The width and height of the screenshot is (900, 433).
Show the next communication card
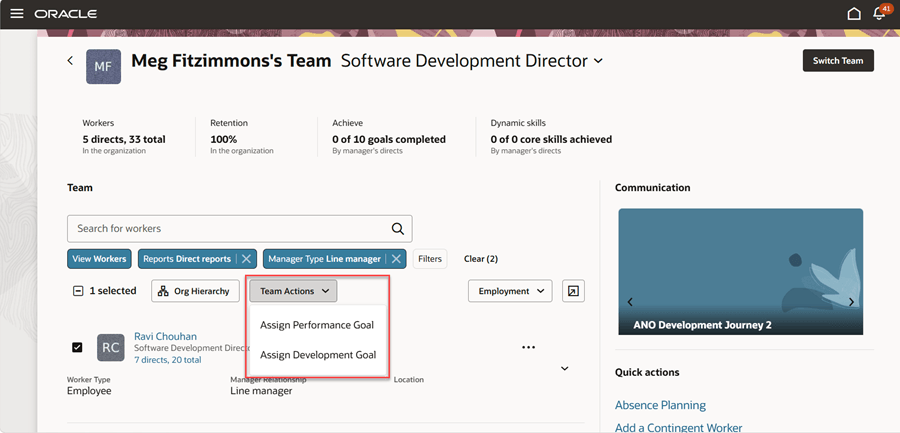pos(851,302)
